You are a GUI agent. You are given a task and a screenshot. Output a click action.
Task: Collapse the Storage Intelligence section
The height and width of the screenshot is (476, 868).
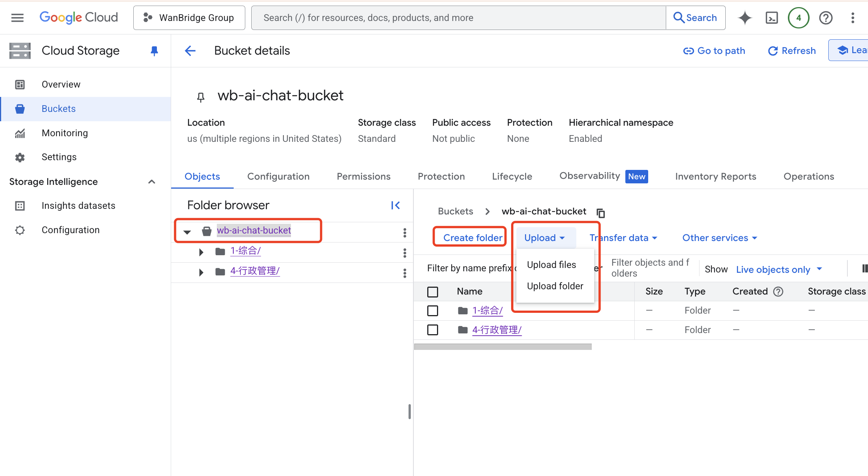(152, 182)
